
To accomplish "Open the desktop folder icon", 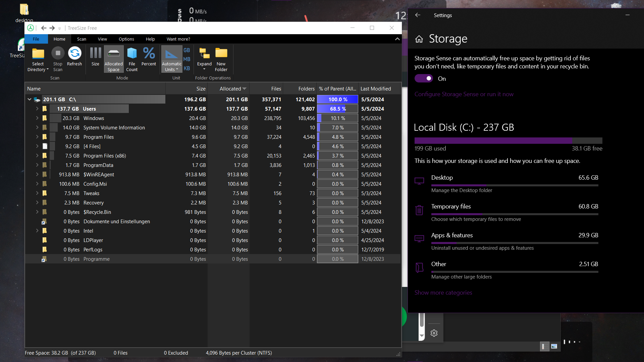I will [24, 9].
